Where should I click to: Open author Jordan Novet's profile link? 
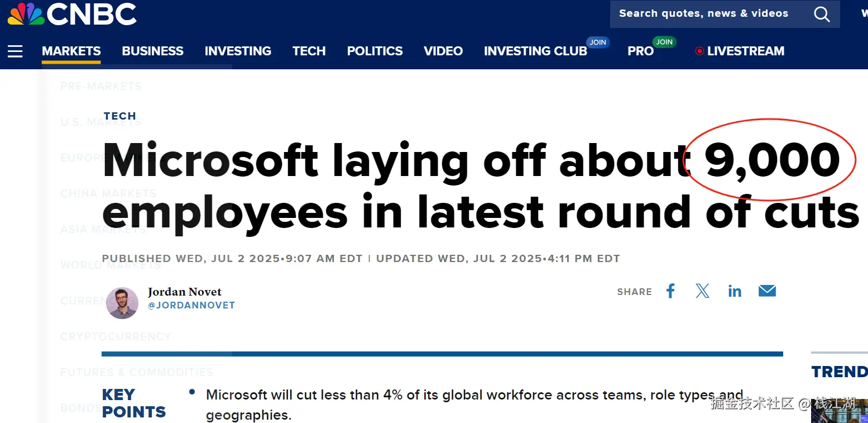pos(184,292)
